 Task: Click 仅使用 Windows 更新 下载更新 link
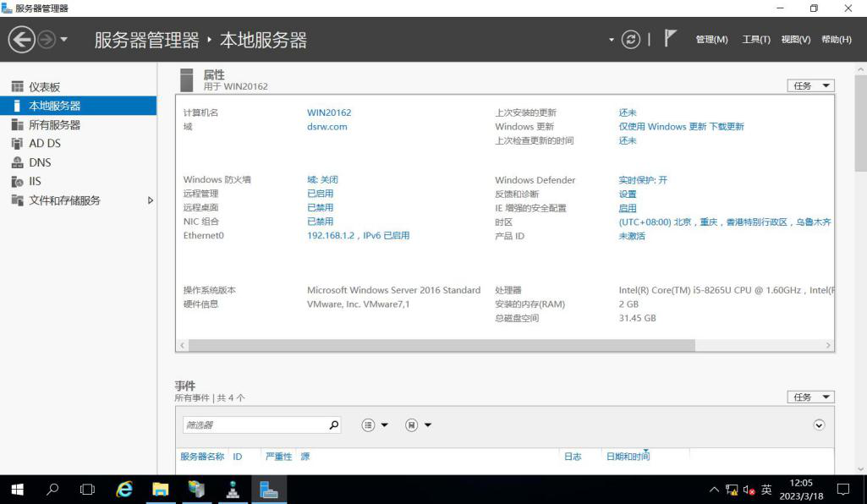681,127
